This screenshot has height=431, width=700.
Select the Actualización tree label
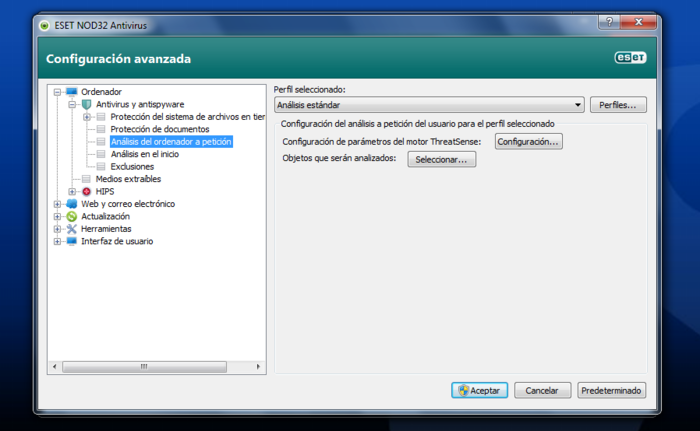click(105, 217)
